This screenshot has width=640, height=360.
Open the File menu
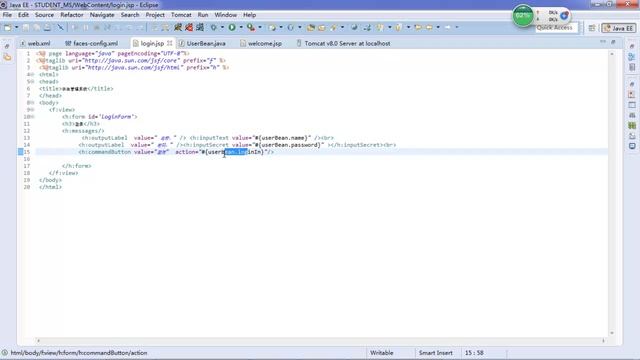click(7, 15)
